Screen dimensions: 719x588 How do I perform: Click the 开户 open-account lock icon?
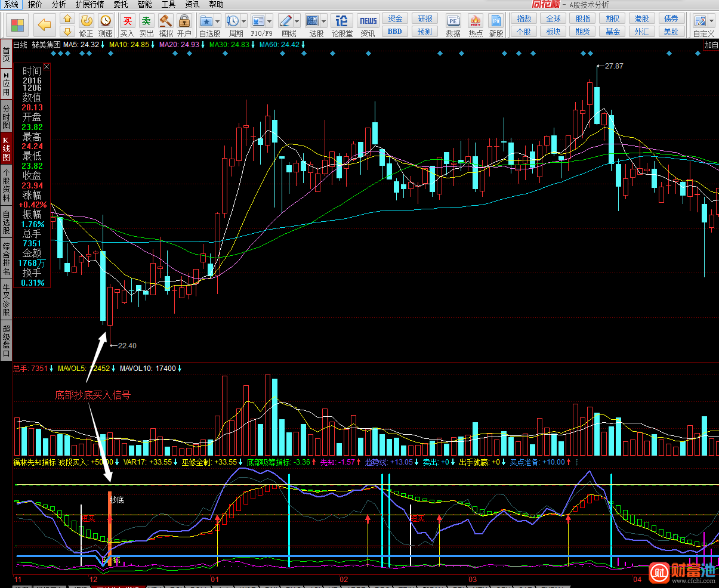click(184, 25)
